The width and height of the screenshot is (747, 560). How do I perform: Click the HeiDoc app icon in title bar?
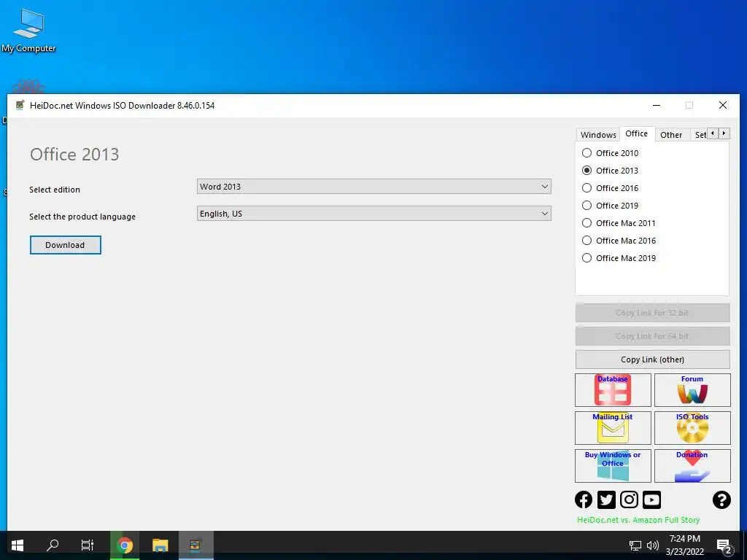20,105
